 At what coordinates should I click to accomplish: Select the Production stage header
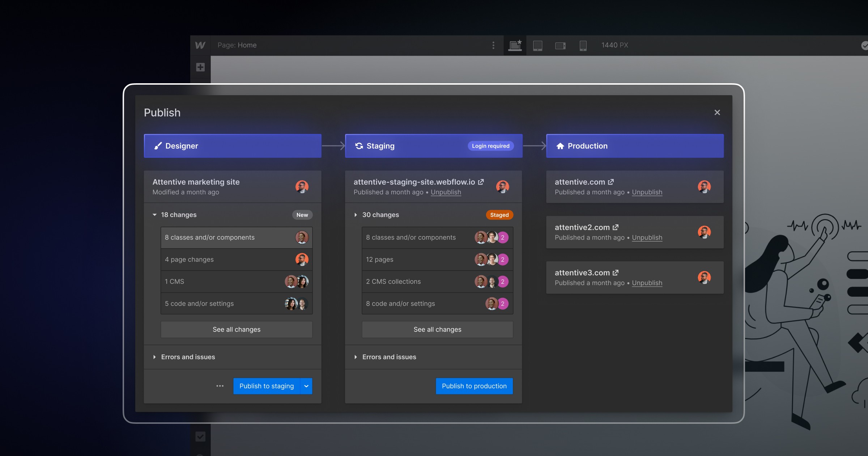tap(635, 146)
